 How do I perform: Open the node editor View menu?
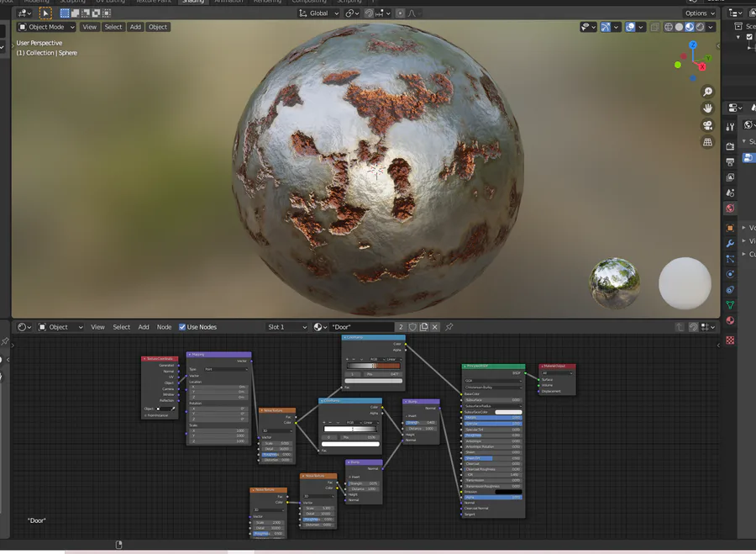point(98,327)
